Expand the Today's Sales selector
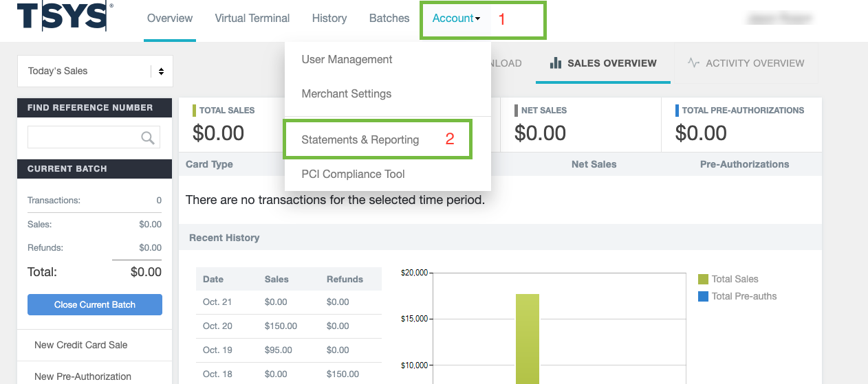868x384 pixels. pos(95,71)
